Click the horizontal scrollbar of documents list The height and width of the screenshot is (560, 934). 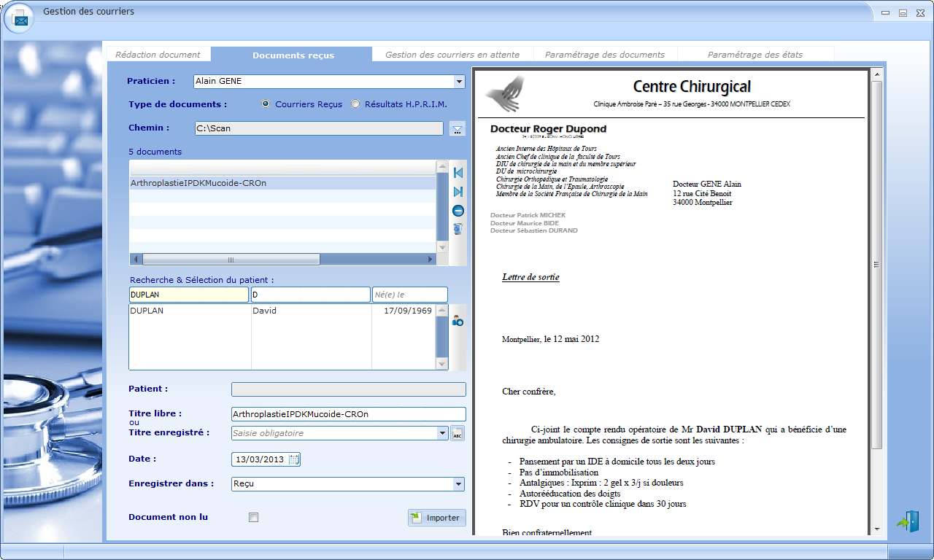pyautogui.click(x=231, y=260)
